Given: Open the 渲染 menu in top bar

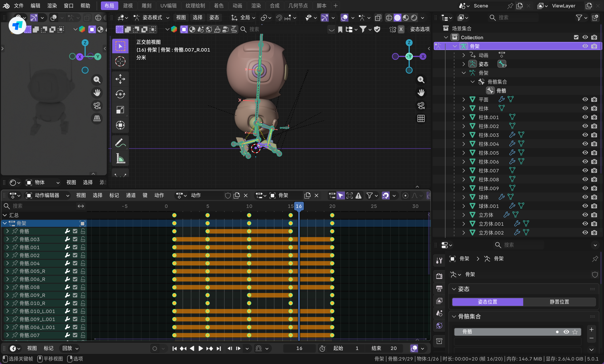Looking at the screenshot, I should pos(52,6).
